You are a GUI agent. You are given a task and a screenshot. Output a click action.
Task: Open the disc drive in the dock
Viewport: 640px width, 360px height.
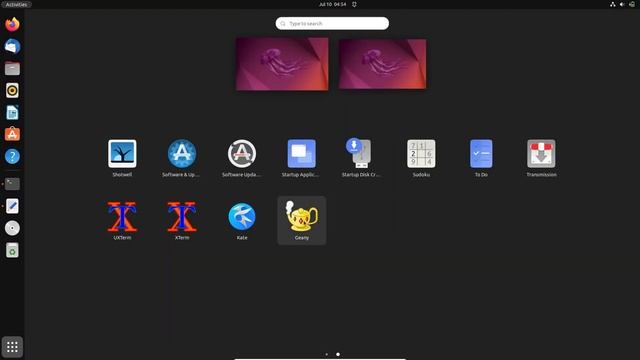click(12, 228)
